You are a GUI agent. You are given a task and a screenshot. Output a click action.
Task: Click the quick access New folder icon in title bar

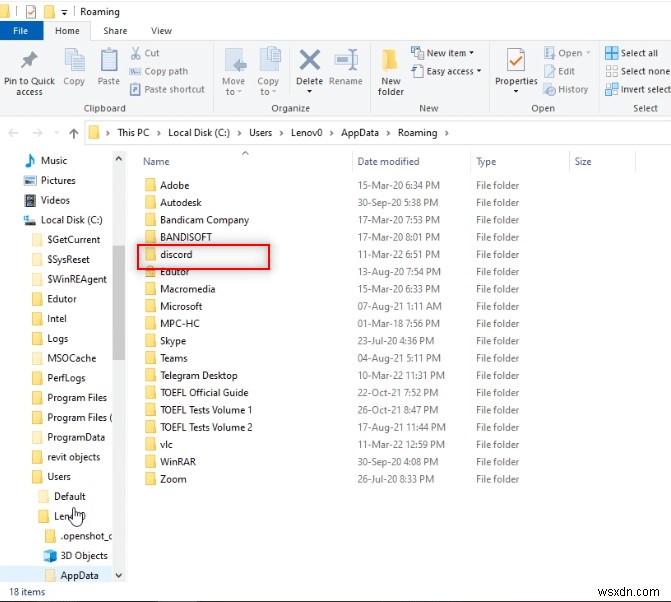pyautogui.click(x=49, y=12)
